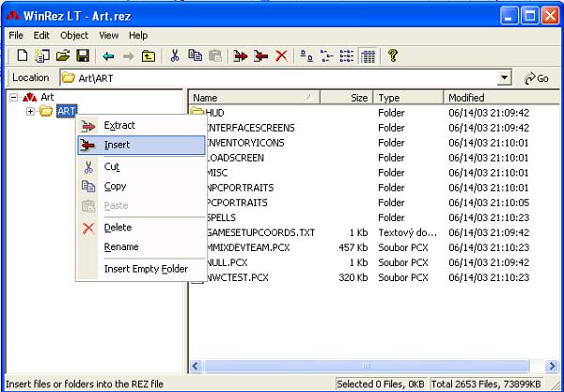The width and height of the screenshot is (564, 392).
Task: Switch to details view icon
Action: [368, 56]
